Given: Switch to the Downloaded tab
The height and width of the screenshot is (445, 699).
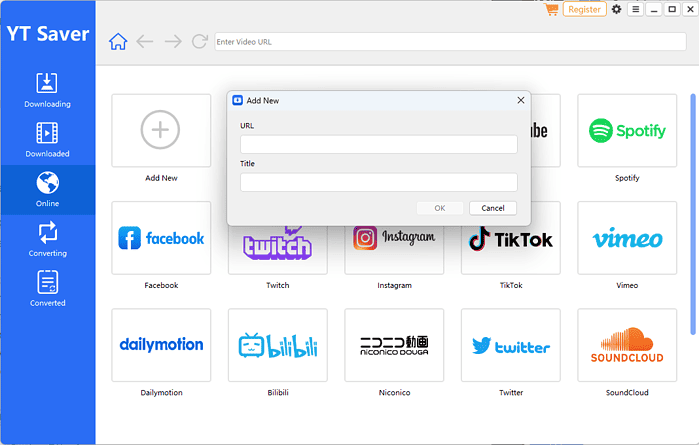Looking at the screenshot, I should click(x=47, y=140).
